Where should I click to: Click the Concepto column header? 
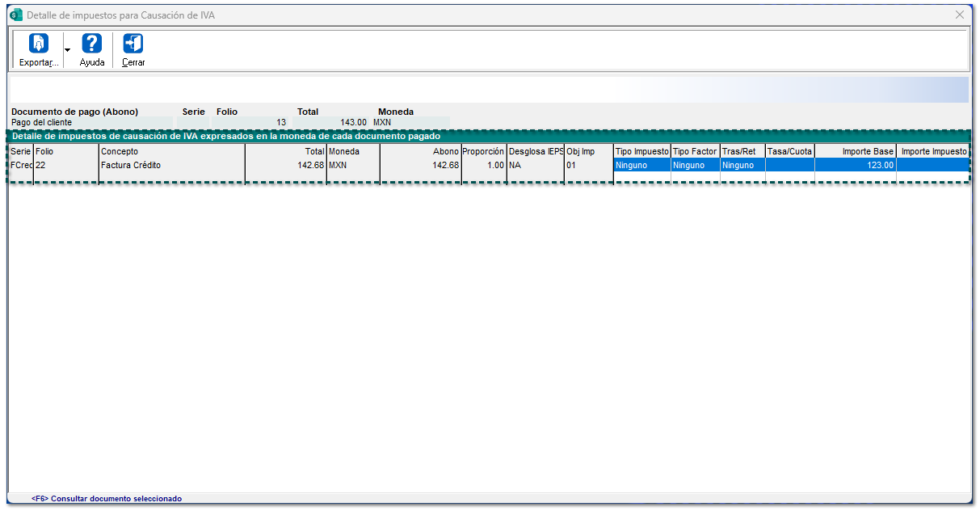(171, 151)
